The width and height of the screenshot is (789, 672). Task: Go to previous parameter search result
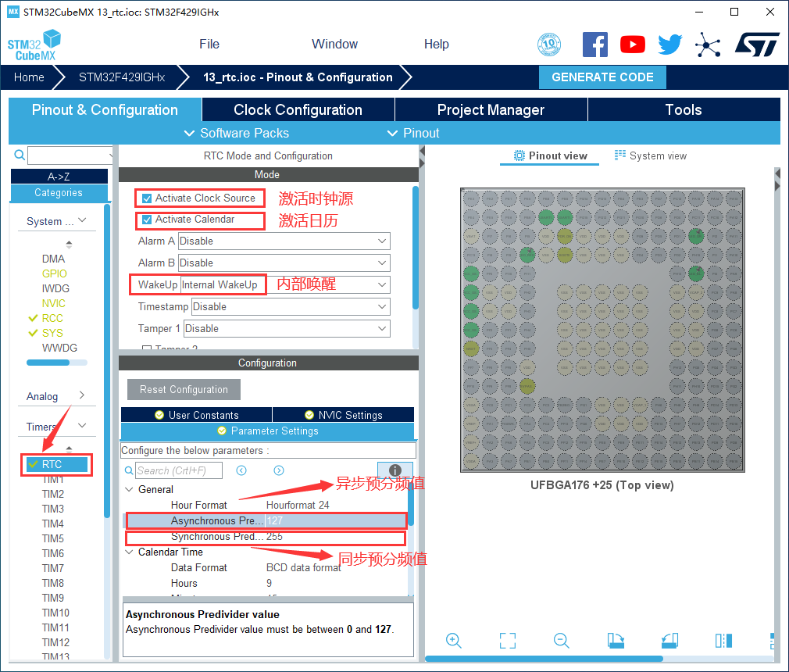click(241, 470)
